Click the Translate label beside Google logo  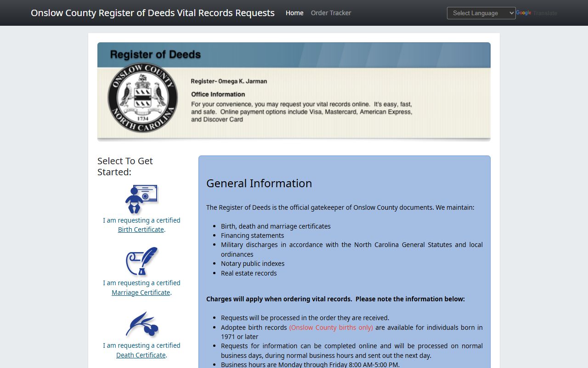click(545, 13)
